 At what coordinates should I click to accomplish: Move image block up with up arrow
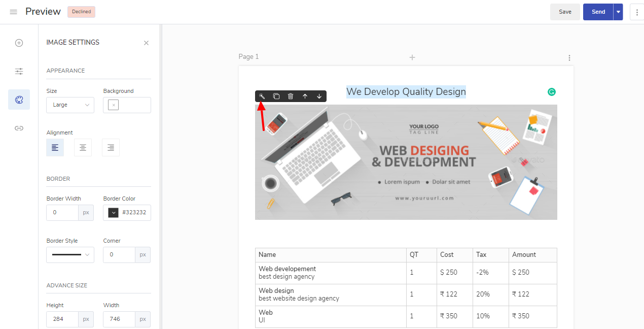point(305,96)
